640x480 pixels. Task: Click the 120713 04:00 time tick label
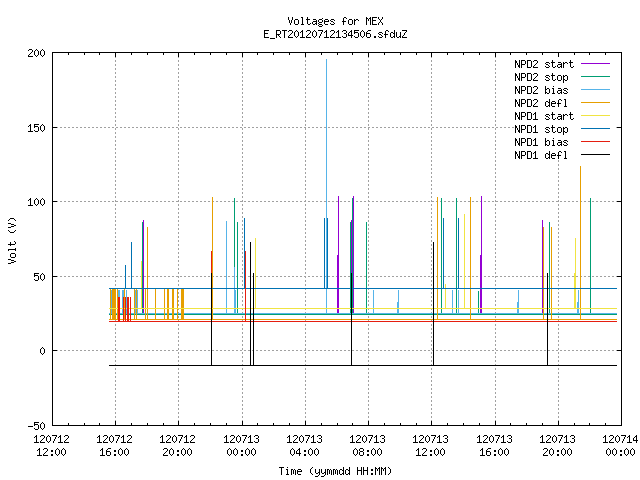click(x=304, y=446)
